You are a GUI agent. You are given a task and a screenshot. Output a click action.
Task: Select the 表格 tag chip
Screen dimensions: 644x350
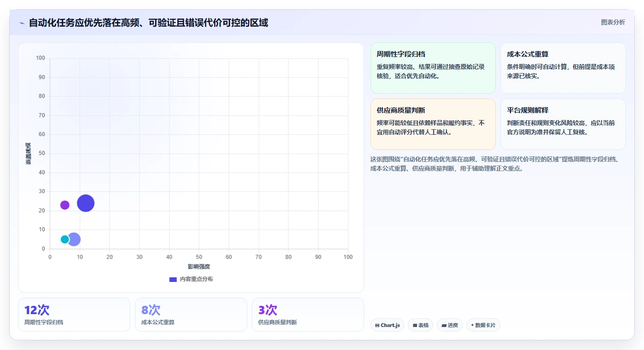(420, 325)
